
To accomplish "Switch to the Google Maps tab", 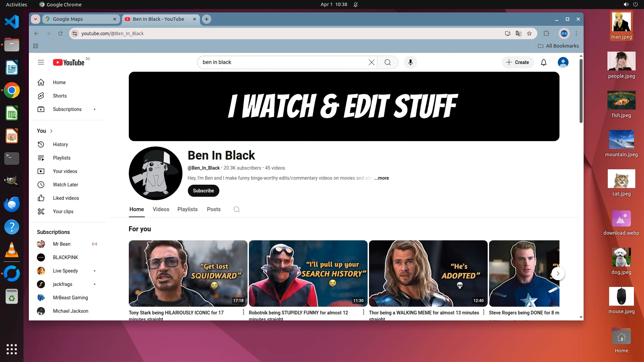I will (80, 19).
